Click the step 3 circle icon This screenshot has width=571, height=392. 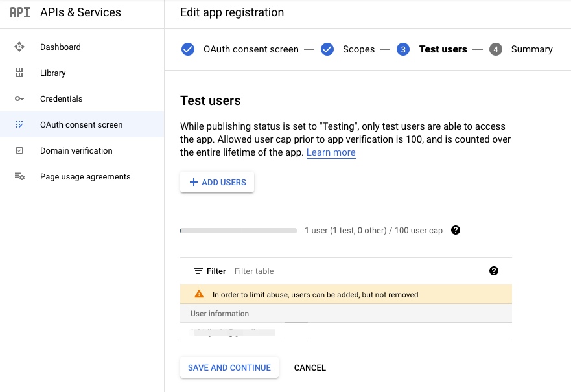click(402, 49)
